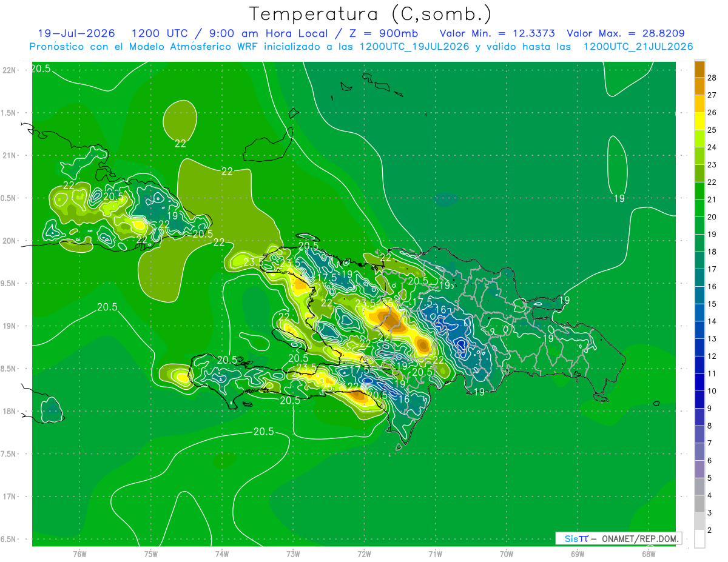Click the '1200UTC_19JUL2026' initialization time
This screenshot has width=728, height=562.
click(414, 47)
